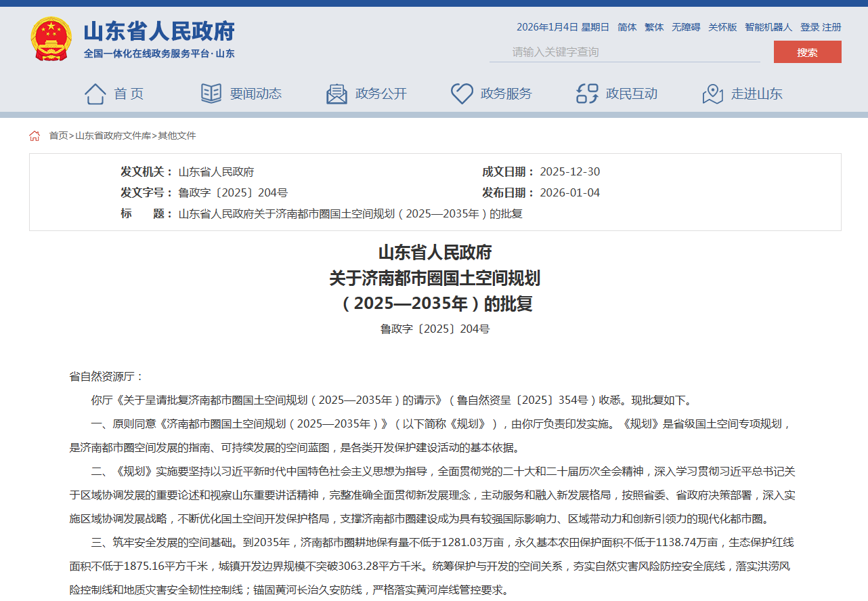This screenshot has width=868, height=601.
Task: Click the book icon for 要闻动态
Action: tap(211, 94)
